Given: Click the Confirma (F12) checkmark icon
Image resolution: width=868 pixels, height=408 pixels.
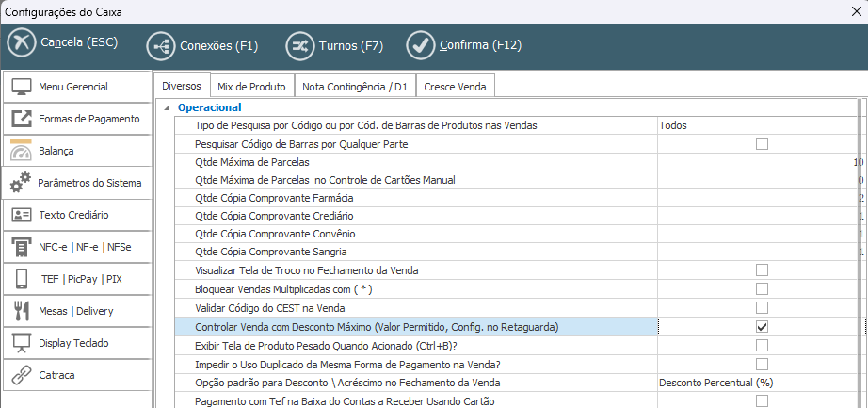Looking at the screenshot, I should [x=420, y=45].
